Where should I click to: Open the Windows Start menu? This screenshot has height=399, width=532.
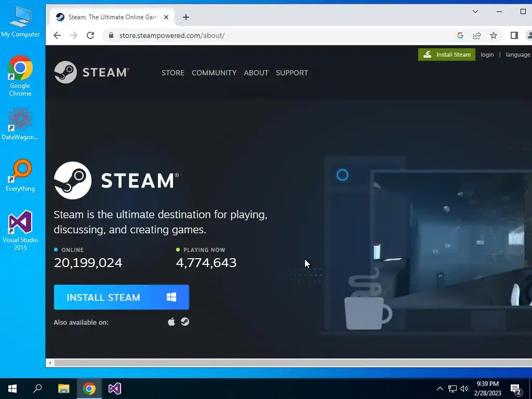click(x=12, y=389)
